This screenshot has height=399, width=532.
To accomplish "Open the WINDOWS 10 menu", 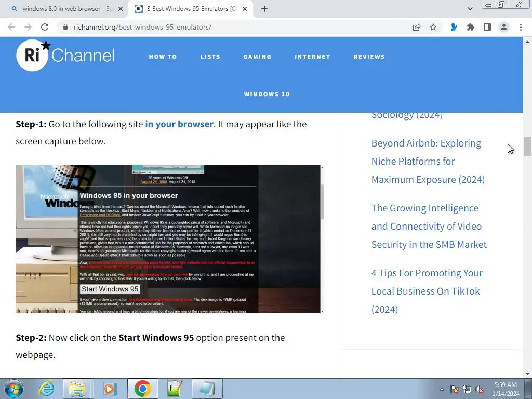I will 267,94.
